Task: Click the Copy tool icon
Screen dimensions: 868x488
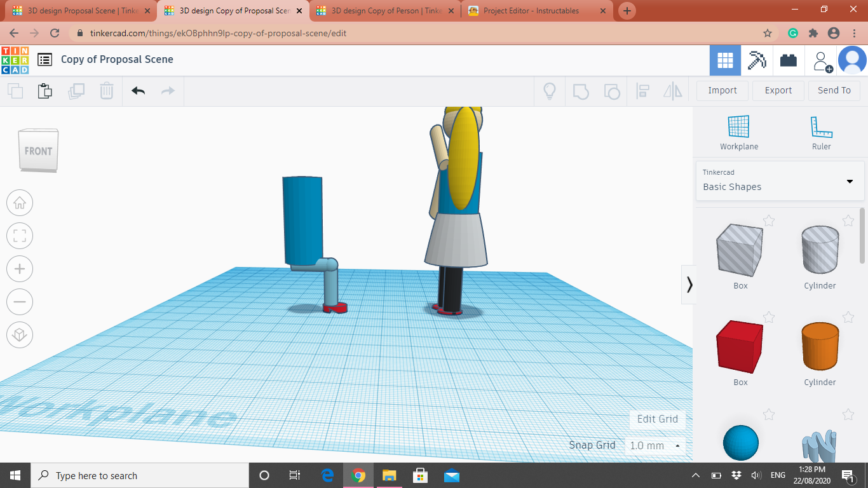Action: pyautogui.click(x=15, y=91)
